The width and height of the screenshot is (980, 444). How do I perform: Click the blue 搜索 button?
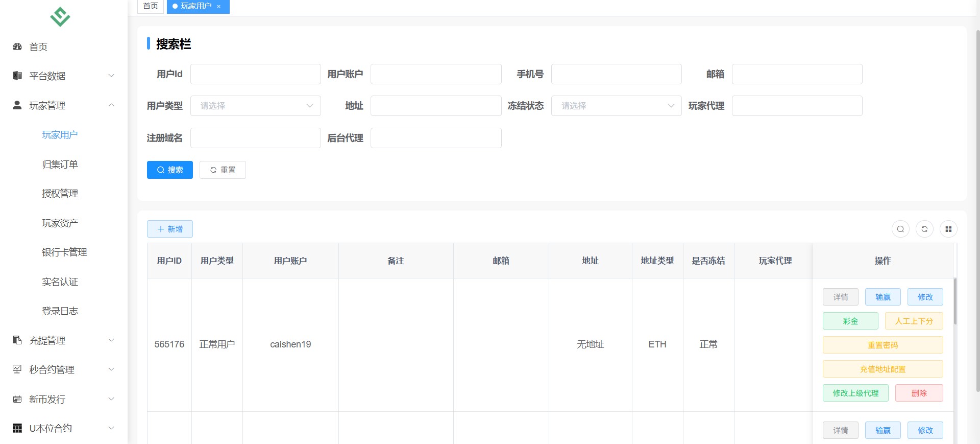point(170,170)
